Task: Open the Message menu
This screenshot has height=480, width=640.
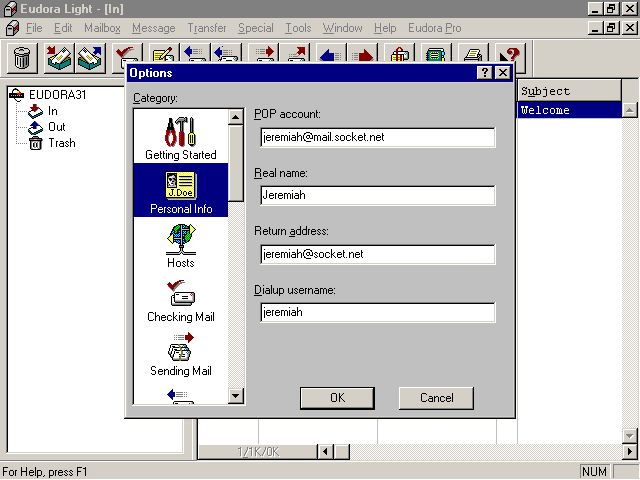Action: 153,28
